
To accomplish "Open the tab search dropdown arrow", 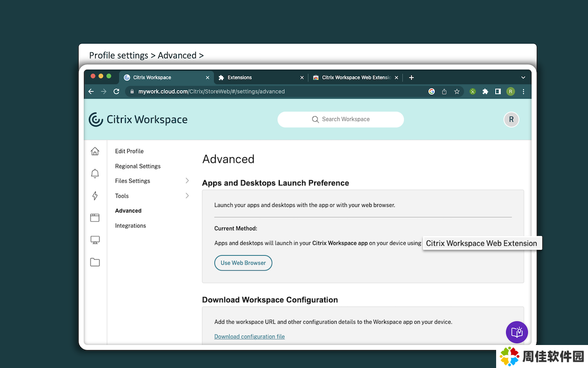I will (523, 78).
